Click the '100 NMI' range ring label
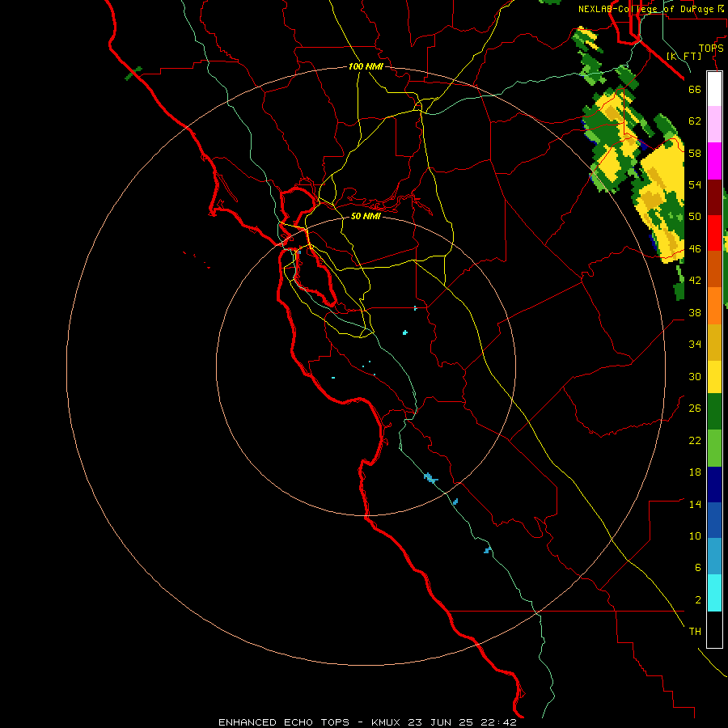The height and width of the screenshot is (728, 728). (366, 66)
